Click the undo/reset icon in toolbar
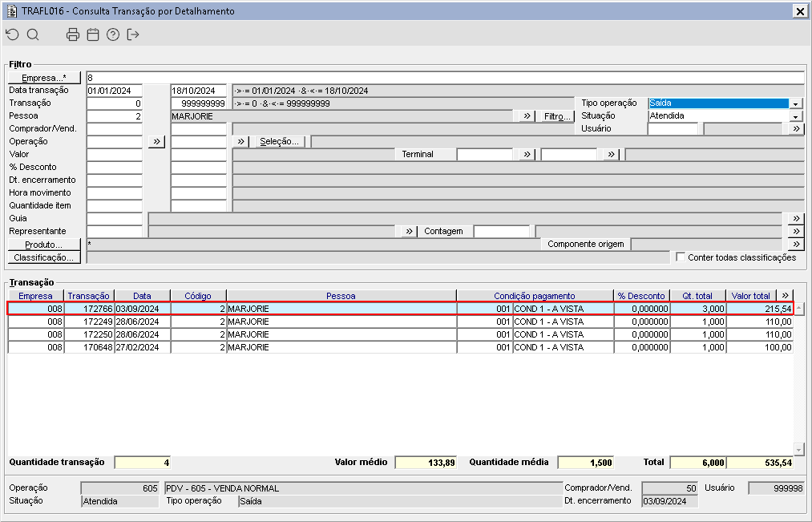This screenshot has width=812, height=522. point(11,34)
